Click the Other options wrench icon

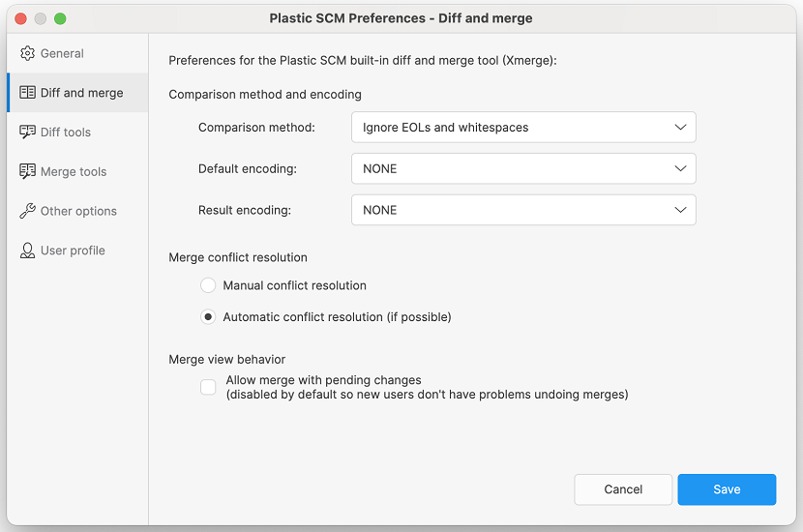coord(27,211)
